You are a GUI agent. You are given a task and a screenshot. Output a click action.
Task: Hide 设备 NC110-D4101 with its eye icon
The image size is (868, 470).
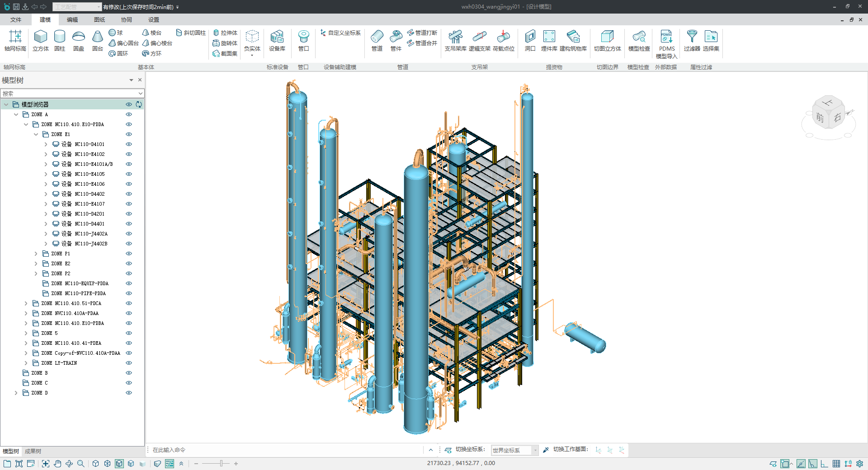(x=129, y=144)
